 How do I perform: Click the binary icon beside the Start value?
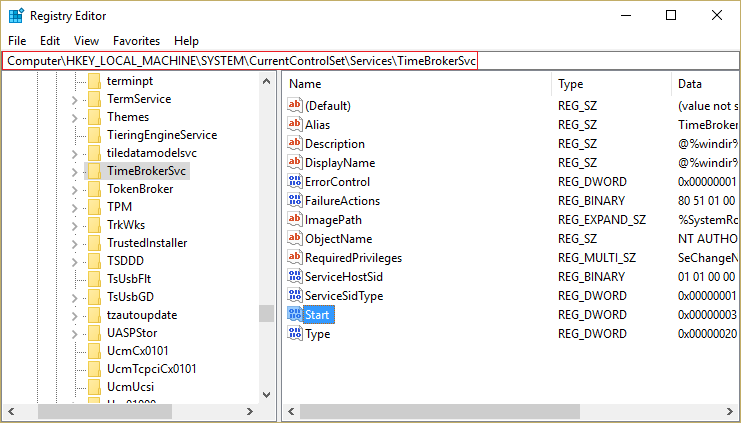click(295, 315)
